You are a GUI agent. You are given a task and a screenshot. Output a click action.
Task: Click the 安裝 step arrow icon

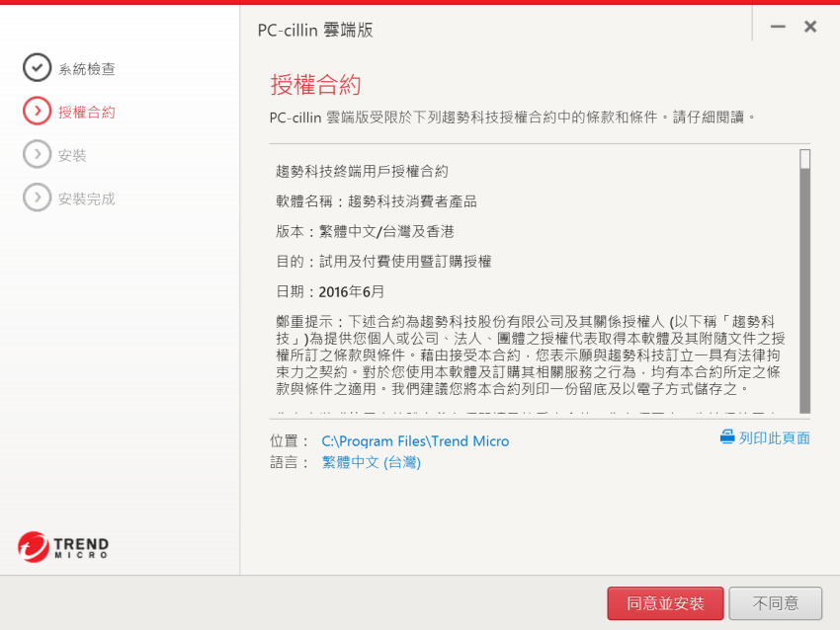pos(37,155)
